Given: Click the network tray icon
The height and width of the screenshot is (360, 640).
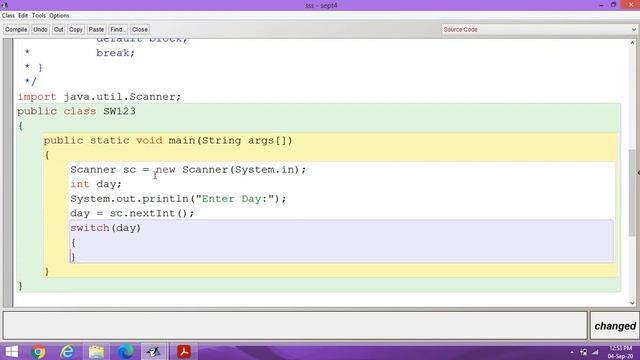Looking at the screenshot, I should (584, 352).
